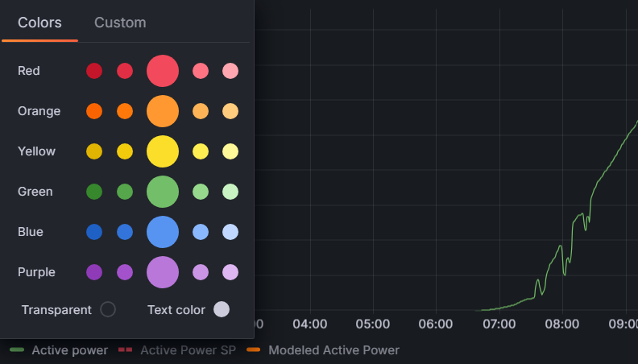Pick the darkest green swatch
638x364 pixels.
94,192
